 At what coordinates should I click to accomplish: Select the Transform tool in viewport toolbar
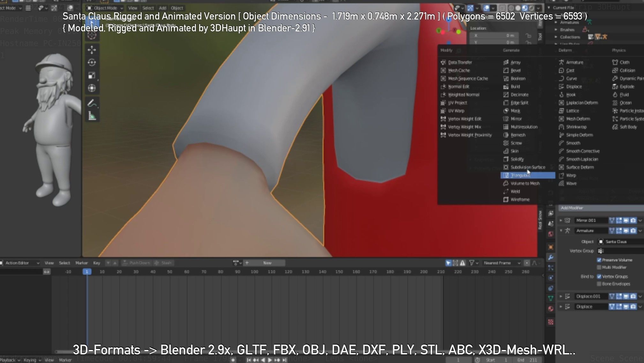coord(92,88)
